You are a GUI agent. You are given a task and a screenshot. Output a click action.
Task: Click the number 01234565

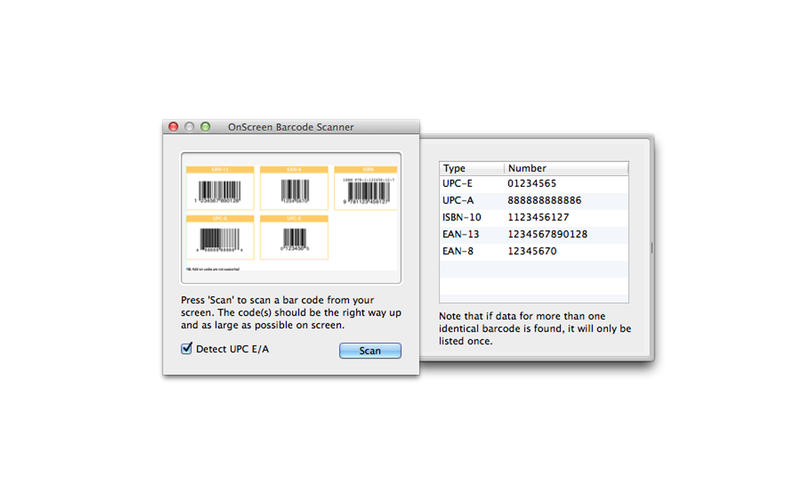(x=532, y=184)
